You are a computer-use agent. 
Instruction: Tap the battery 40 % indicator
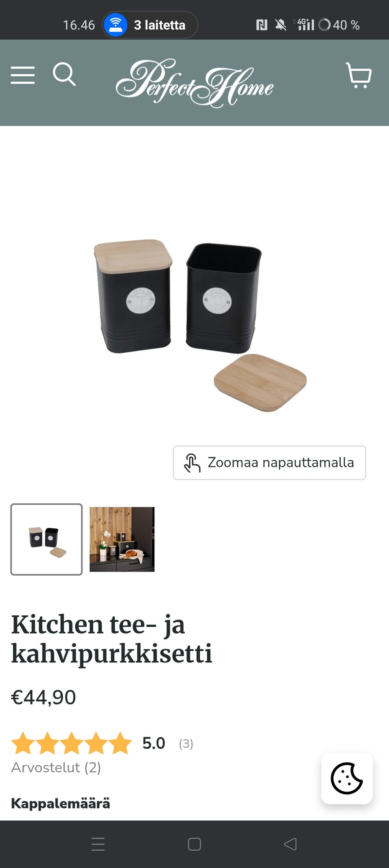[x=339, y=25]
